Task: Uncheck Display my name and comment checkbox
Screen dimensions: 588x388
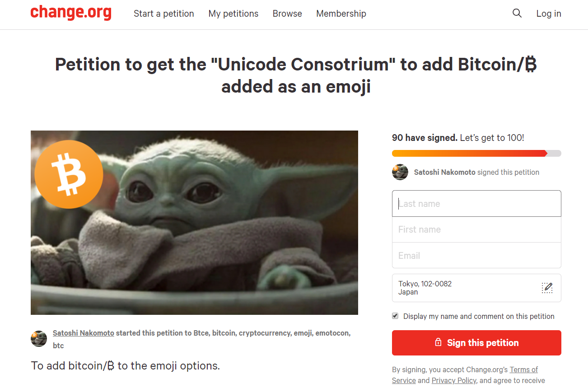Action: click(395, 316)
